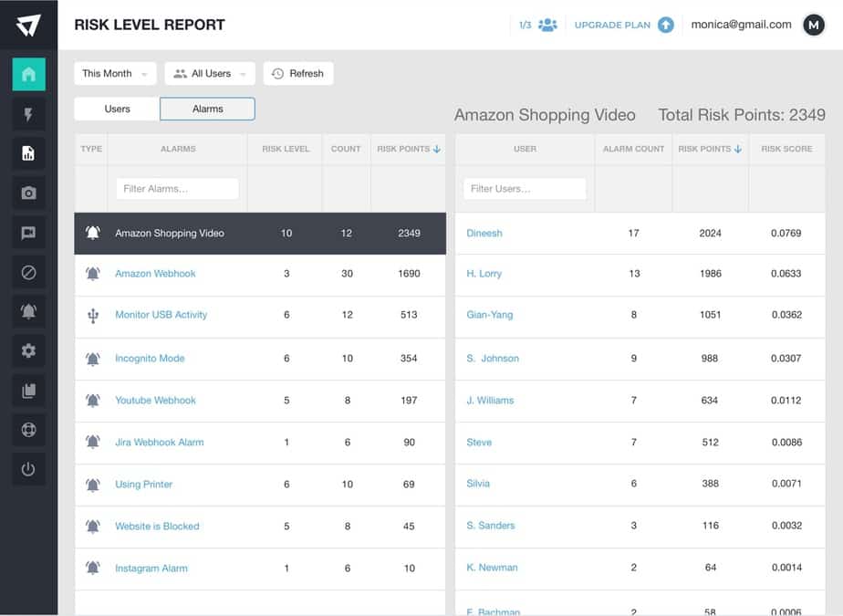Open user J. Williams's link
843x616 pixels.
[x=490, y=401]
